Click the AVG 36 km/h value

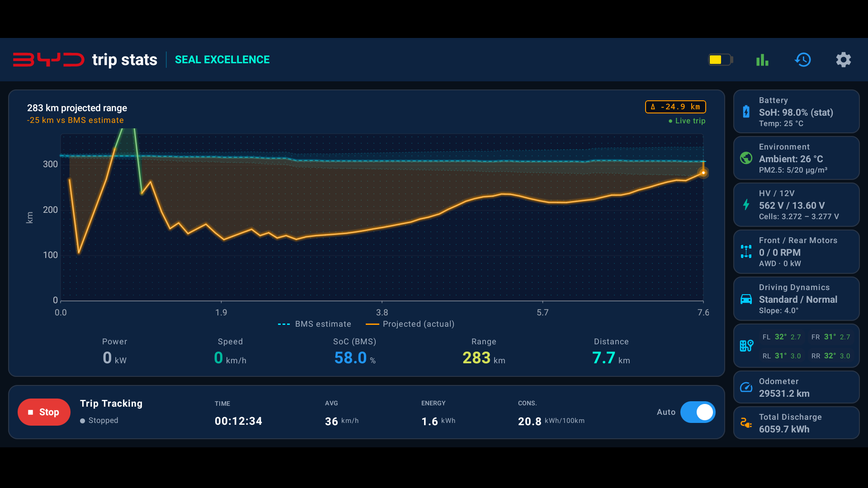tap(342, 421)
